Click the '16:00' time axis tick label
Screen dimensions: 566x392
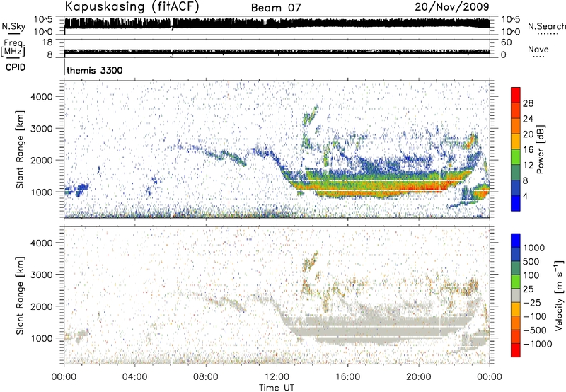pos(347,377)
